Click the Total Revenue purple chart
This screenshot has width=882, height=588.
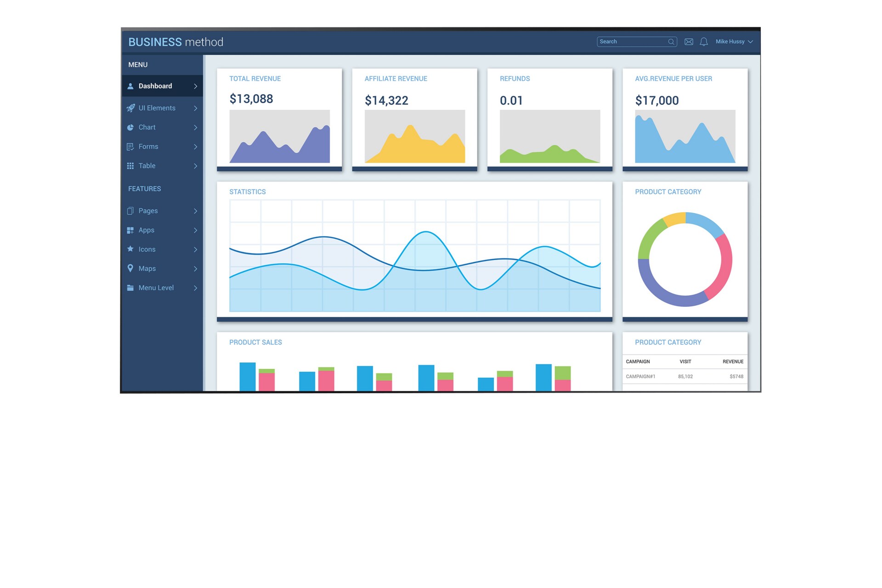[280, 136]
